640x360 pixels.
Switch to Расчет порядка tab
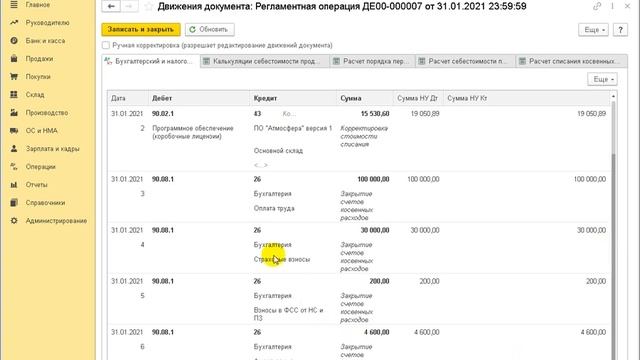point(372,61)
